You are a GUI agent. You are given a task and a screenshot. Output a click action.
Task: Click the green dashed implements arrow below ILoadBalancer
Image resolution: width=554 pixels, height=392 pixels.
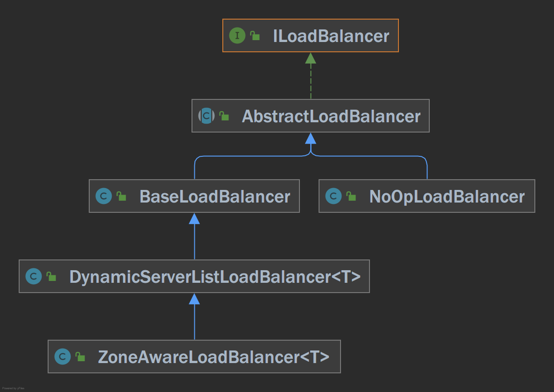[x=311, y=76]
